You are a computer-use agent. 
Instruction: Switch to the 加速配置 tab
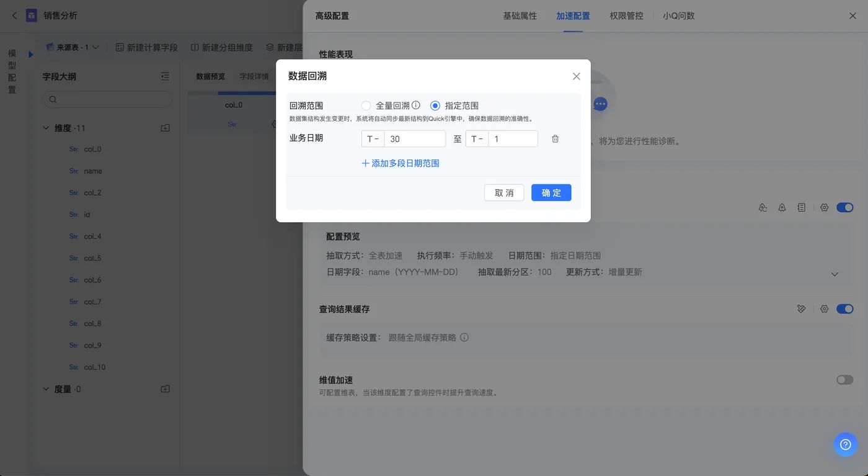(x=573, y=16)
